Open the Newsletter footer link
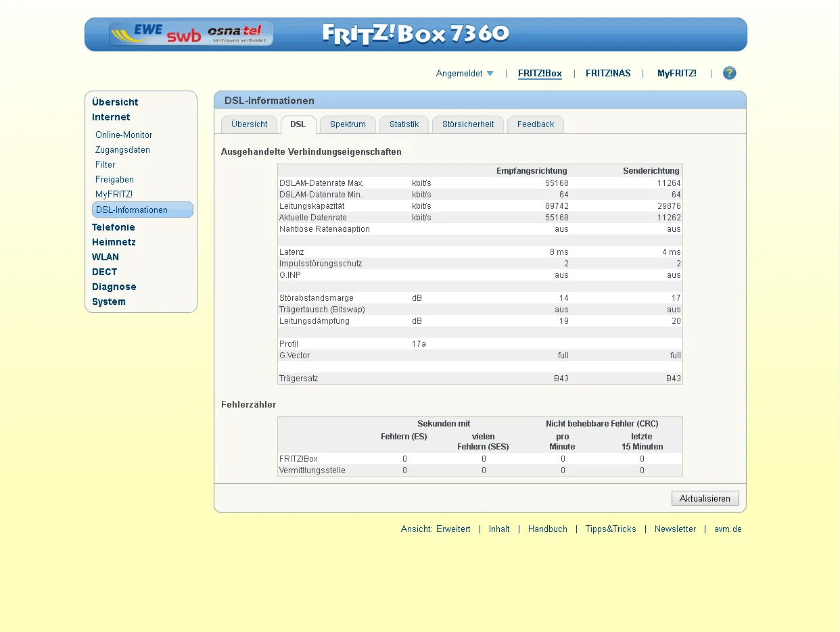The image size is (840, 632). [675, 529]
